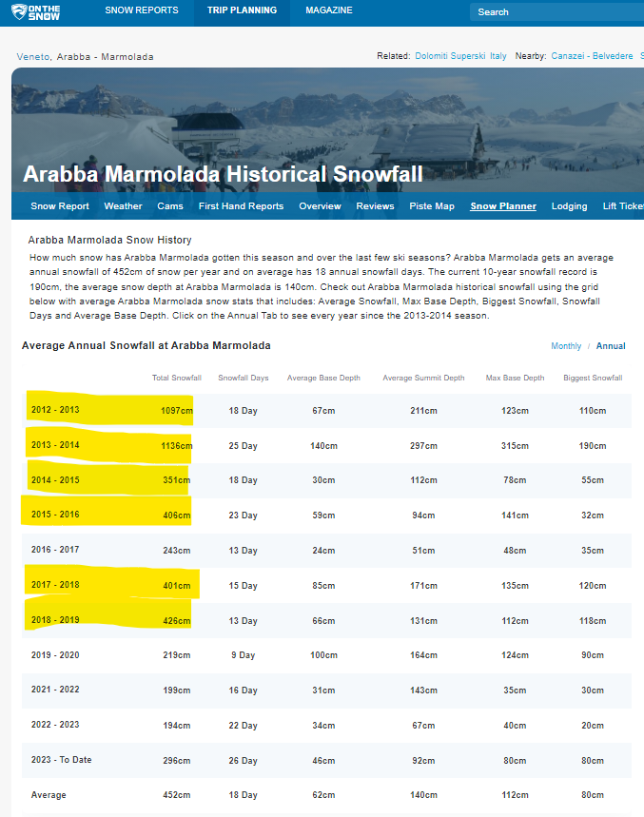Open the Snow Reports menu
The image size is (644, 817).
click(141, 10)
